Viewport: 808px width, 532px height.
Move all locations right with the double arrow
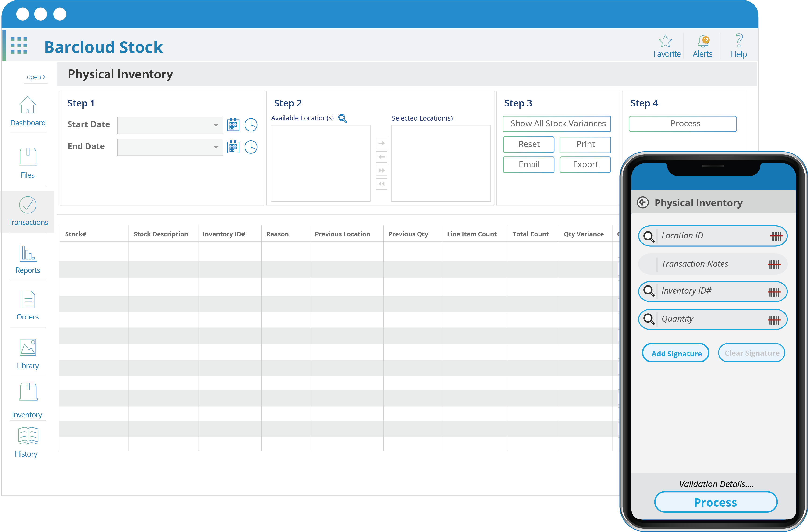pos(381,170)
